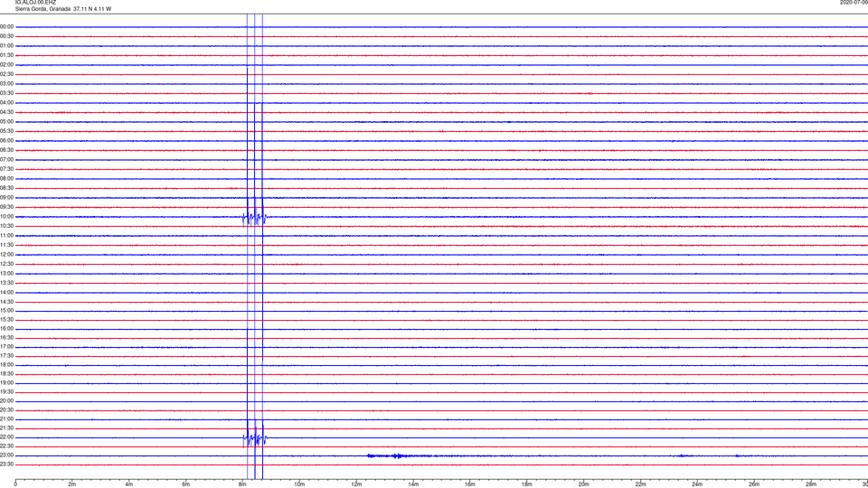The width and height of the screenshot is (868, 488).
Task: Click the 14:00 trace label
Action: point(6,292)
